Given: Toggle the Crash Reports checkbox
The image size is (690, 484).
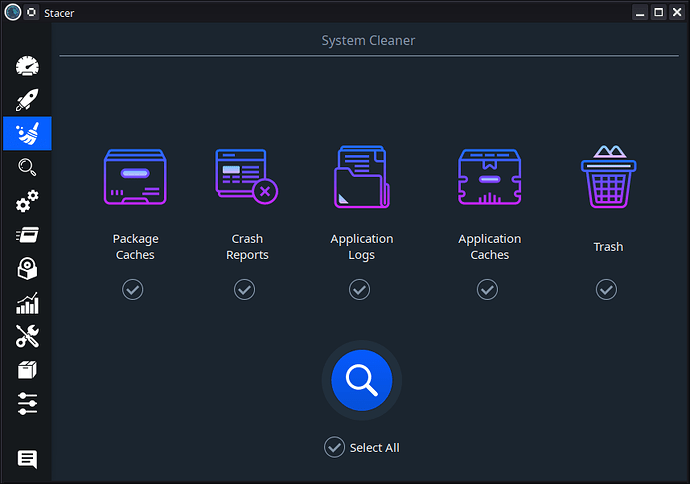Looking at the screenshot, I should (244, 290).
